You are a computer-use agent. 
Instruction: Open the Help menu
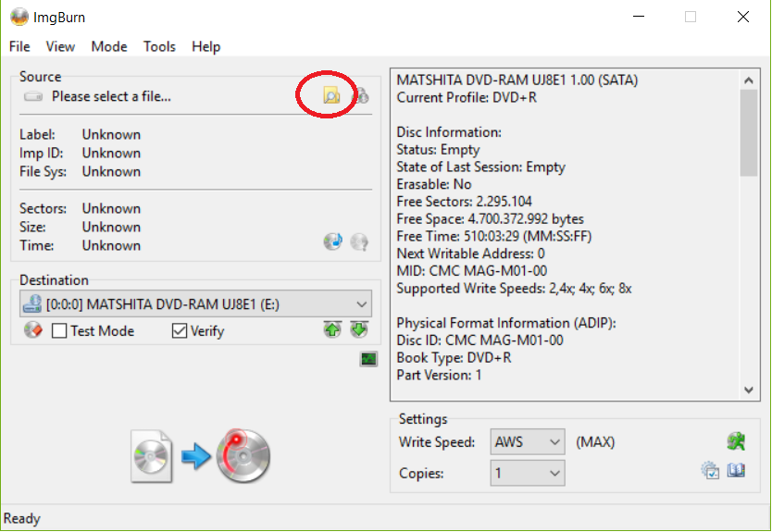(205, 46)
